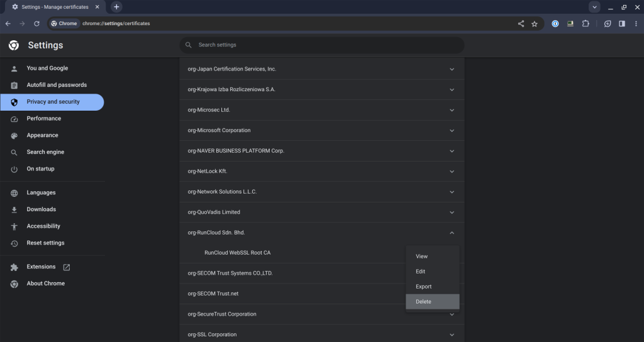Image resolution: width=644 pixels, height=342 pixels.
Task: Choose Delete from the certificate menu
Action: 433,302
